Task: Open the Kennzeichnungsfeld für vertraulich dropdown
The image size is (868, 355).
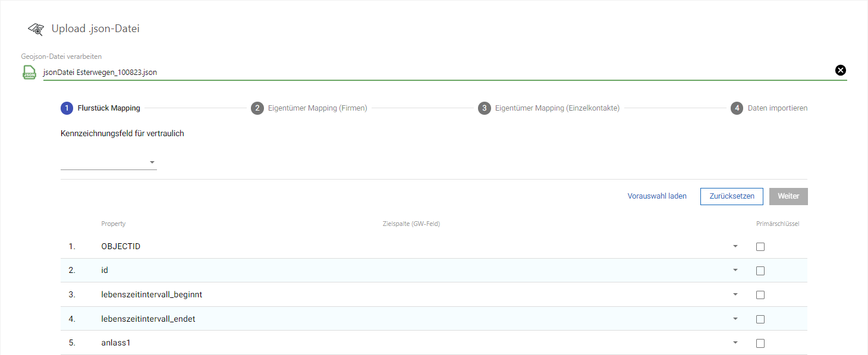Action: 109,162
